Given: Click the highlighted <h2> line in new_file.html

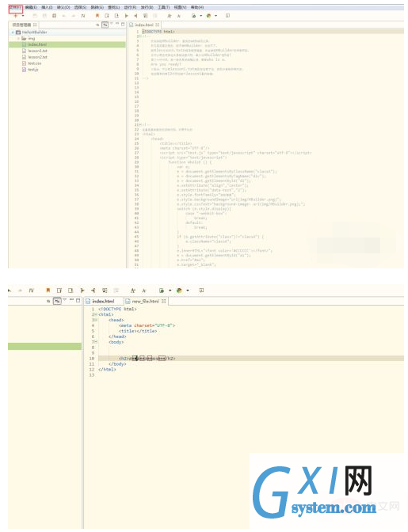Looking at the screenshot, I should (251, 359).
